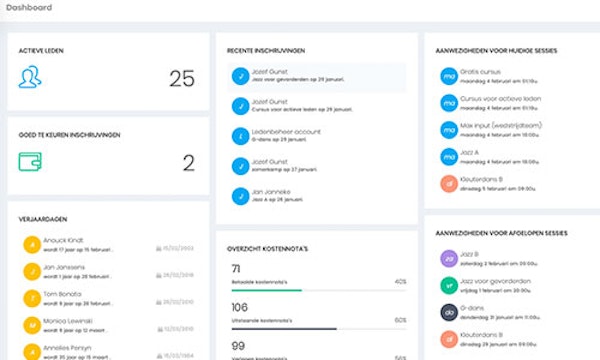
Task: Click 'Aanwezigheden voor afgelopen sessies' heading
Action: click(x=501, y=233)
